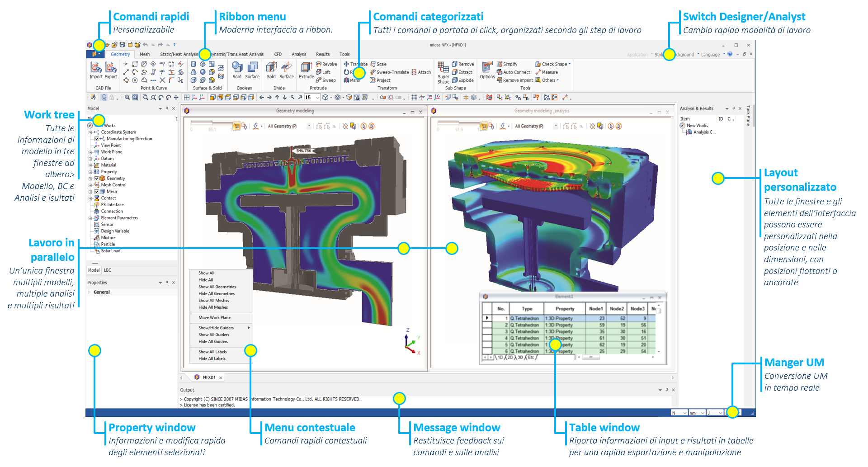The image size is (868, 467).
Task: Open Others dropdown in Tools group
Action: (x=547, y=80)
